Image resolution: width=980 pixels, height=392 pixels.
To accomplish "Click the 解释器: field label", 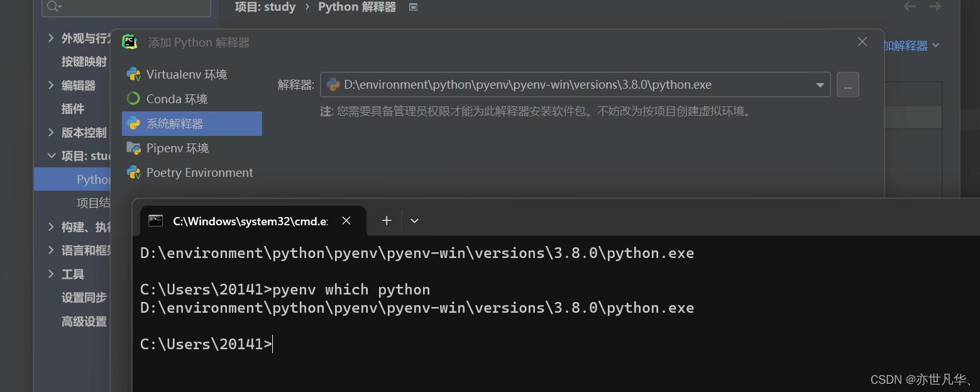I will point(296,85).
